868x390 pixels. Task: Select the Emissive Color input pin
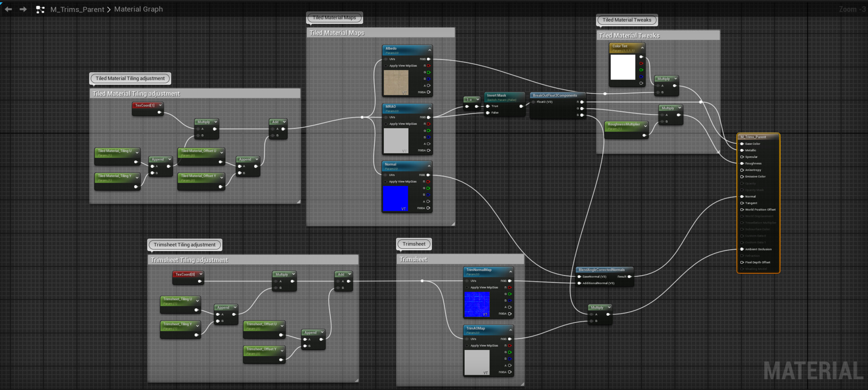pyautogui.click(x=742, y=176)
